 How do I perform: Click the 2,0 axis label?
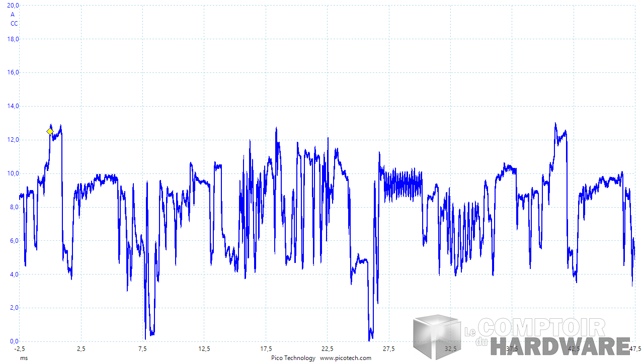15,308
